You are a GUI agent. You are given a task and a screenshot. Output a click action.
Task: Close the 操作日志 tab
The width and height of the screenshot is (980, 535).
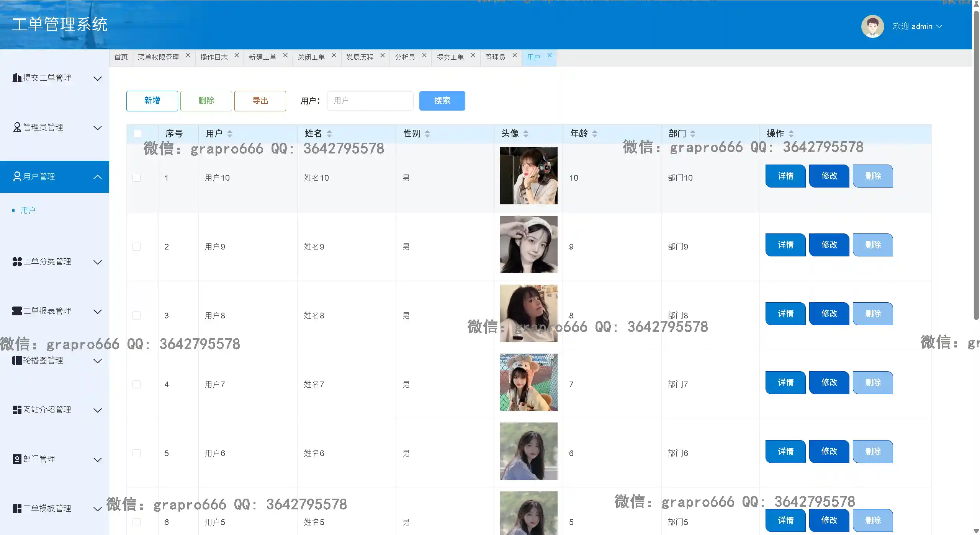click(237, 55)
